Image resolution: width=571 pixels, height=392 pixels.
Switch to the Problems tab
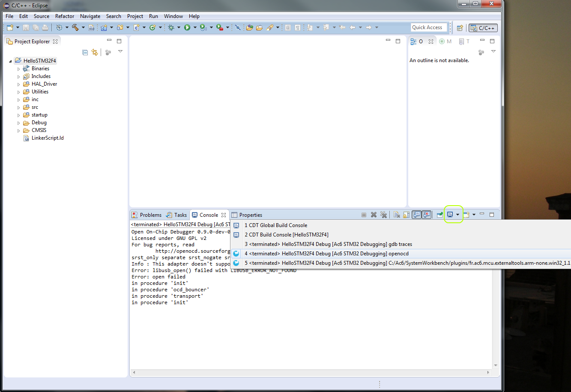click(x=146, y=215)
